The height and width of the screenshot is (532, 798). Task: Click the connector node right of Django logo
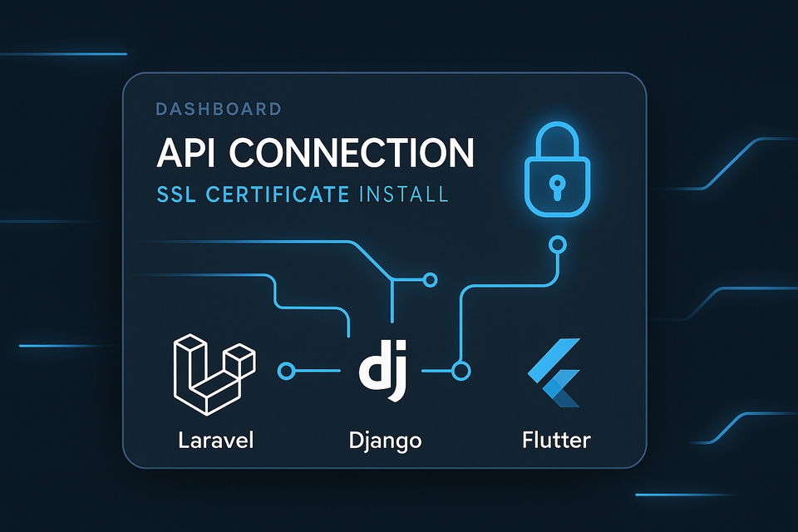461,371
